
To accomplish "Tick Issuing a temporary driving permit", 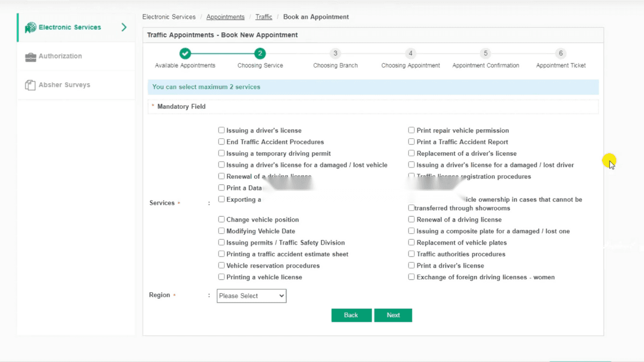I will tap(222, 153).
